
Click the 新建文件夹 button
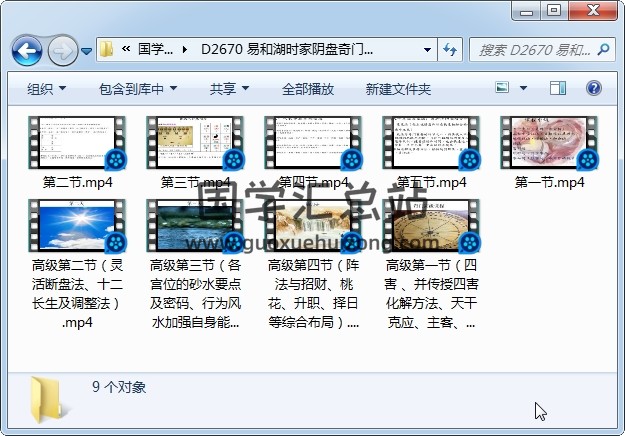[398, 89]
